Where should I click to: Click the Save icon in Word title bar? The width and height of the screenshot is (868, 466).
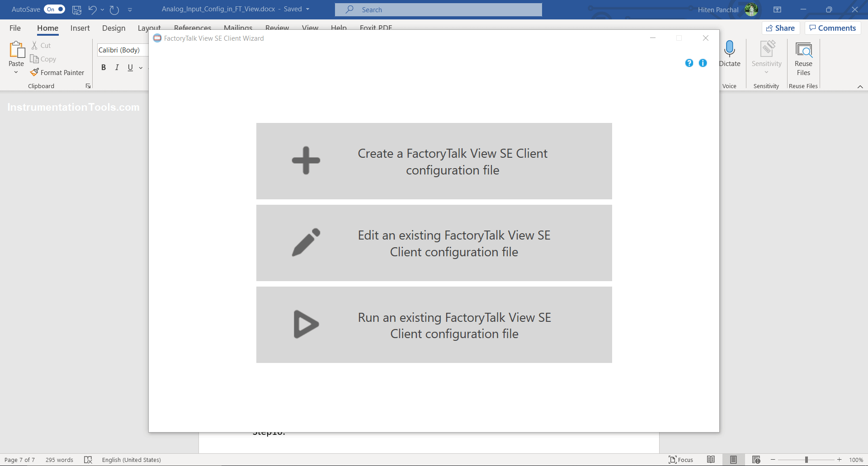click(77, 9)
